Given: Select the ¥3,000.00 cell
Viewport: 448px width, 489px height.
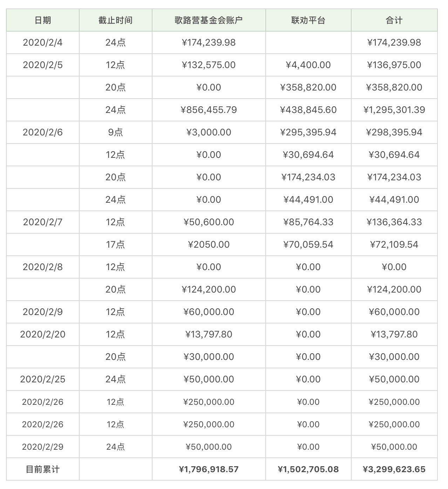Looking at the screenshot, I should [209, 132].
